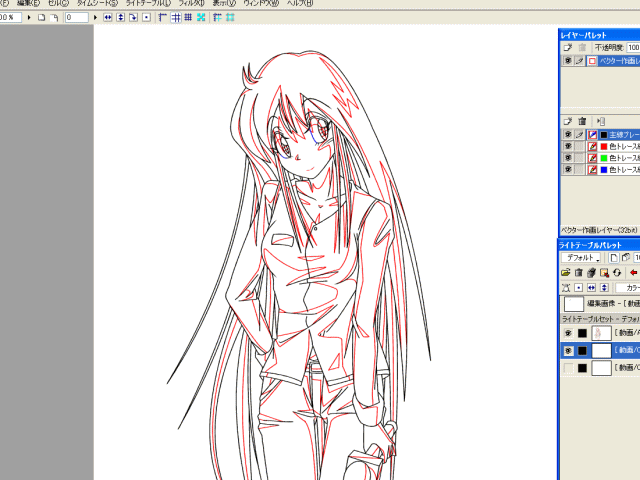This screenshot has width=640, height=480.
Task: Show the third light table image row
Action: [567, 368]
